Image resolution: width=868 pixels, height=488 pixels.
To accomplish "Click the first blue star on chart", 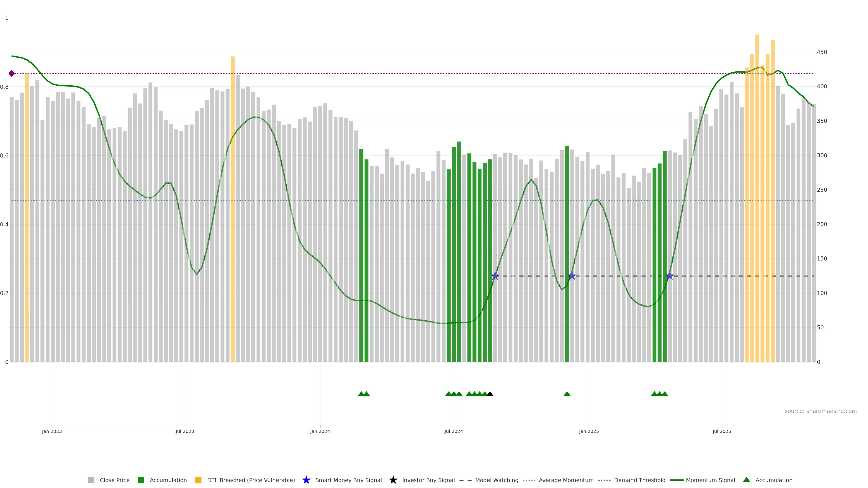I will point(495,276).
